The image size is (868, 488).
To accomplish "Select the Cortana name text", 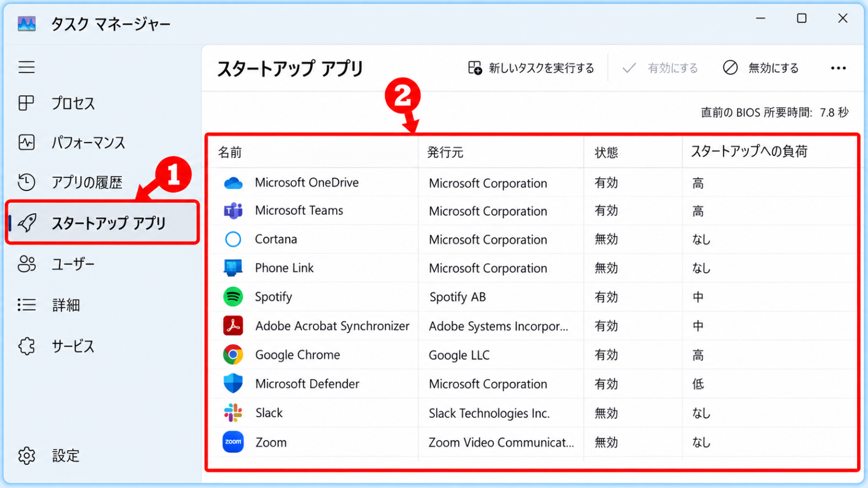I will tap(276, 239).
